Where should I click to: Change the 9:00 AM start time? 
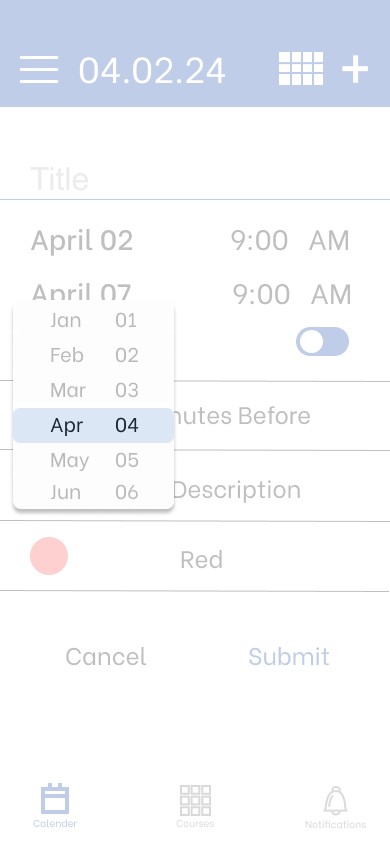290,240
